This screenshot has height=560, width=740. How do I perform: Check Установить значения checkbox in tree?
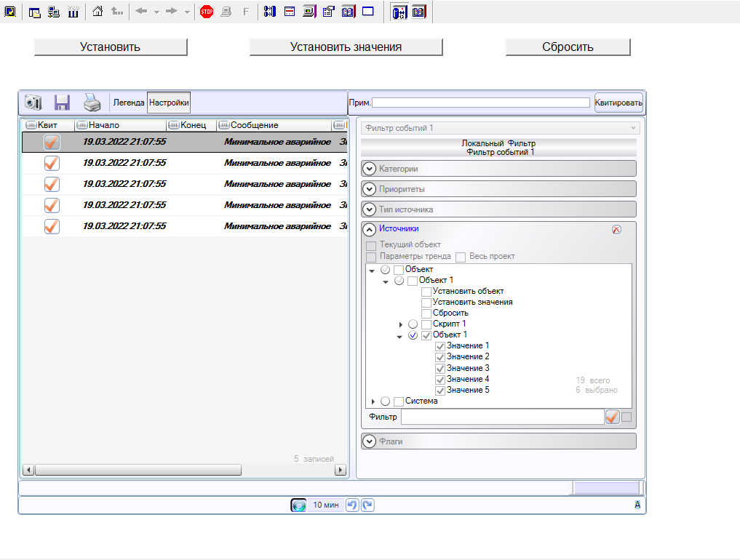426,303
